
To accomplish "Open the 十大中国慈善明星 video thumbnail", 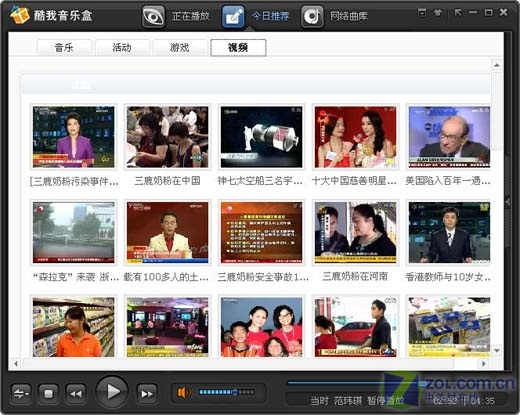I will tap(356, 137).
